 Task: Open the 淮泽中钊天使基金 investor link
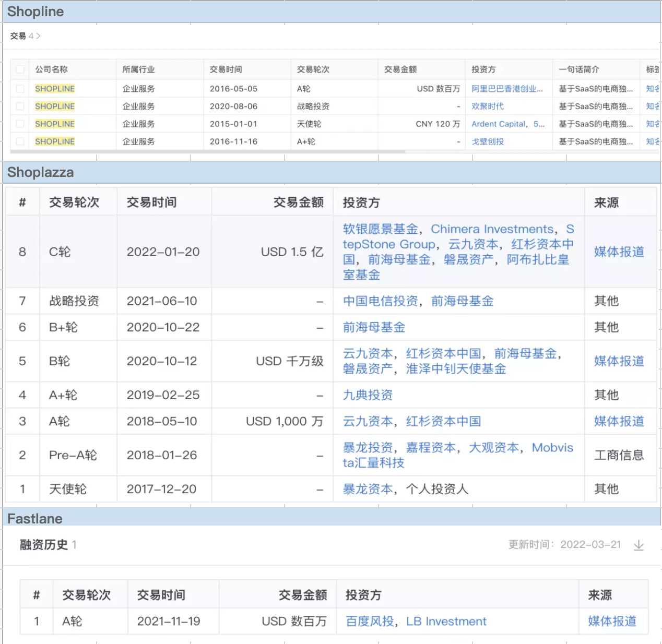[x=456, y=369]
